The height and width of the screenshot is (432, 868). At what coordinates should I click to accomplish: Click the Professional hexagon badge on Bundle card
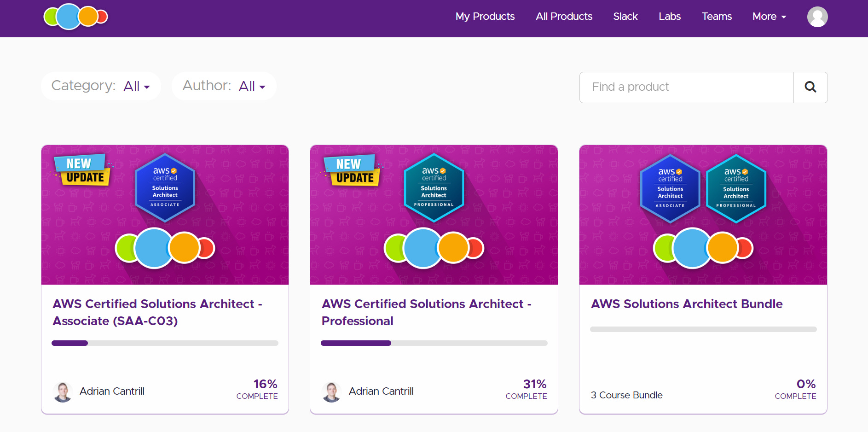[736, 188]
